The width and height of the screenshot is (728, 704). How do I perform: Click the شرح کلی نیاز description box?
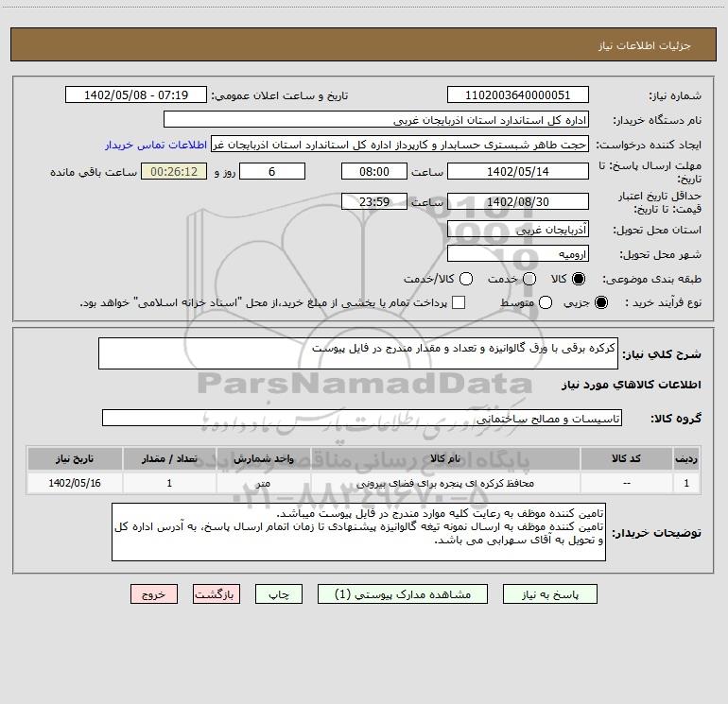click(x=358, y=353)
